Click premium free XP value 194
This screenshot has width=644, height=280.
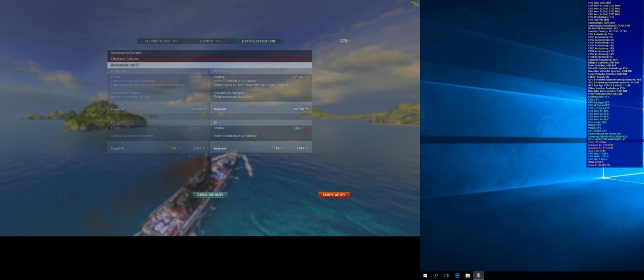(x=277, y=148)
